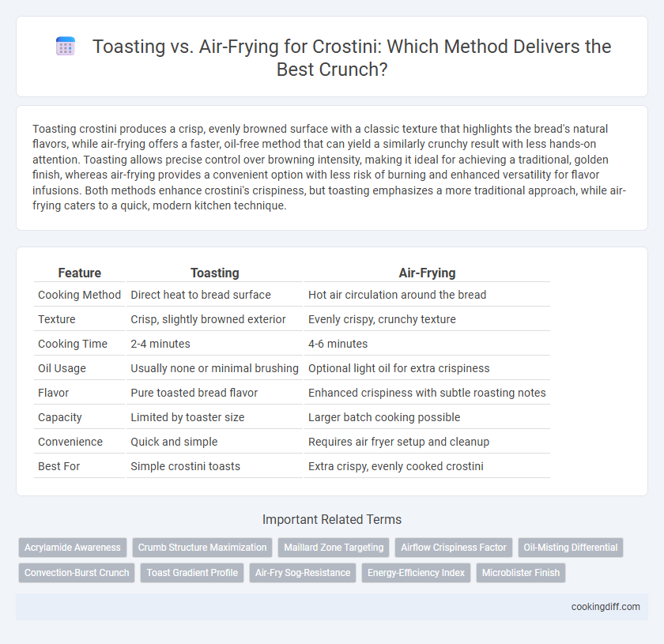Click the Microblister Finish tag

click(521, 573)
